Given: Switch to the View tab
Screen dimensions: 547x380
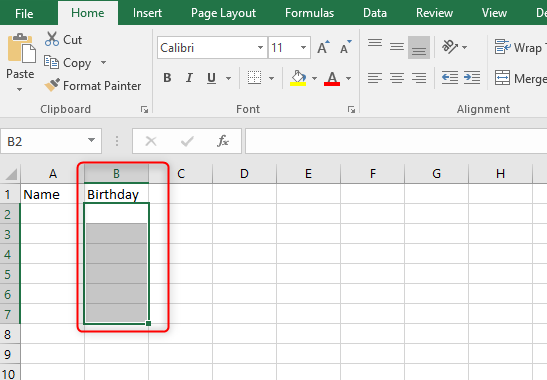Looking at the screenshot, I should pos(494,13).
